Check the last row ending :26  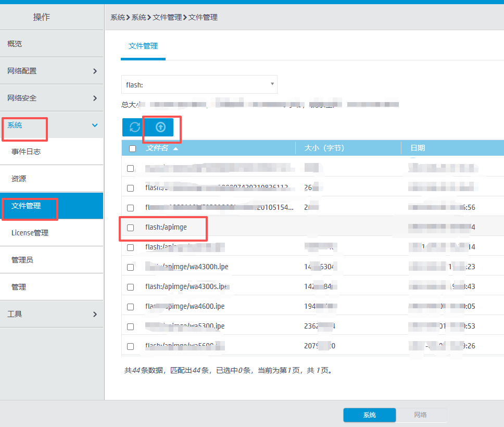pos(131,346)
